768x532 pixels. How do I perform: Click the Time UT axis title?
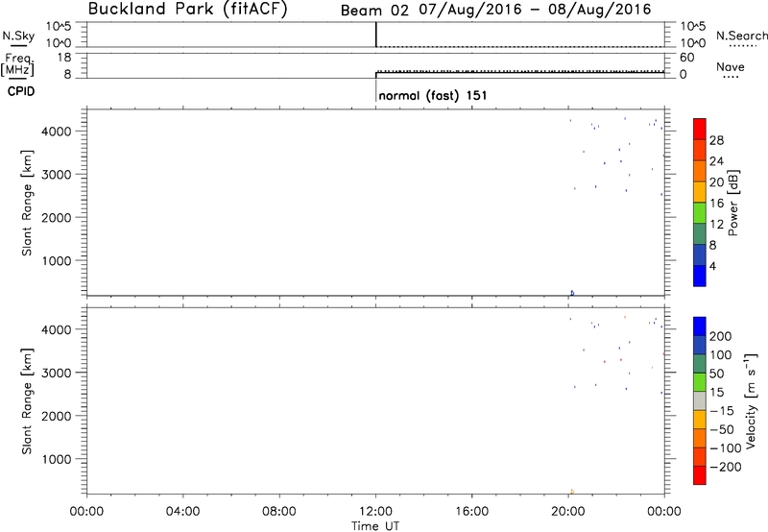click(375, 526)
